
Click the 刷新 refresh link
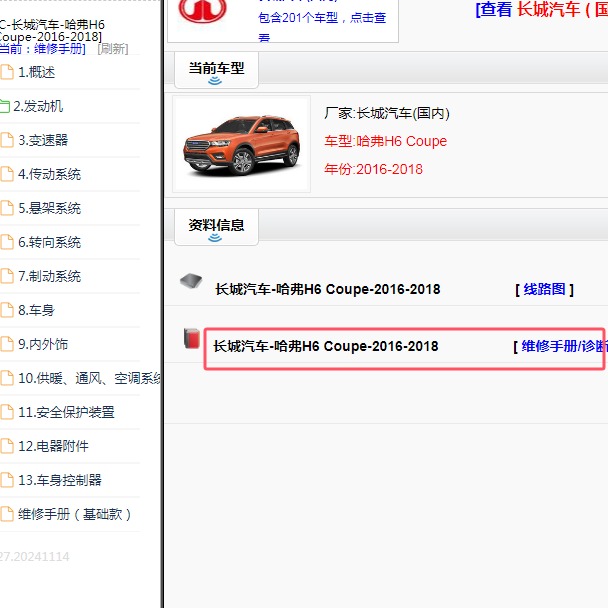[113, 49]
